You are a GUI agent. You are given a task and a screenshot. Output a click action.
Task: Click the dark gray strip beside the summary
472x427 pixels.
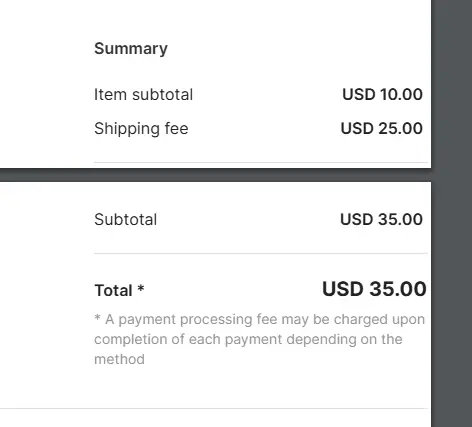(x=452, y=213)
